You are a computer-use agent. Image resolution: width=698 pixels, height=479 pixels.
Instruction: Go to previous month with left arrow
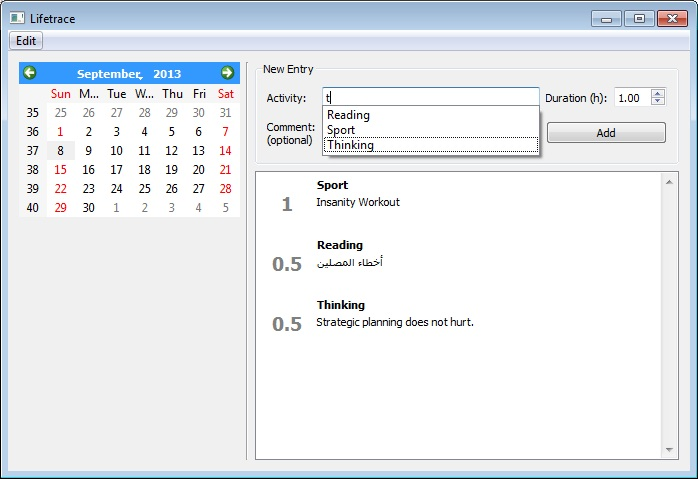pos(30,73)
